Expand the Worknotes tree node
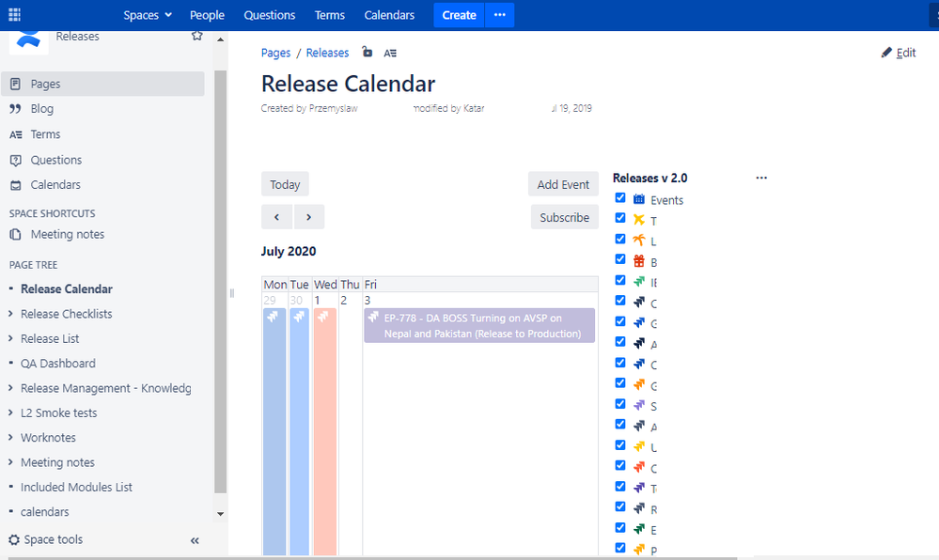Viewport: 939px width, 560px height. (x=10, y=438)
